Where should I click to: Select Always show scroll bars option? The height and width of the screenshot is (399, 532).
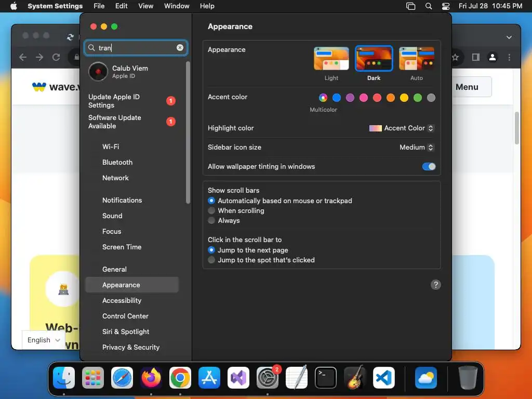(x=211, y=220)
